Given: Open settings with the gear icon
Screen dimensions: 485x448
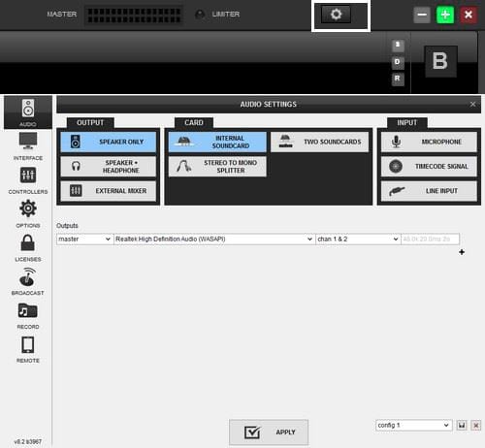Looking at the screenshot, I should tap(336, 15).
